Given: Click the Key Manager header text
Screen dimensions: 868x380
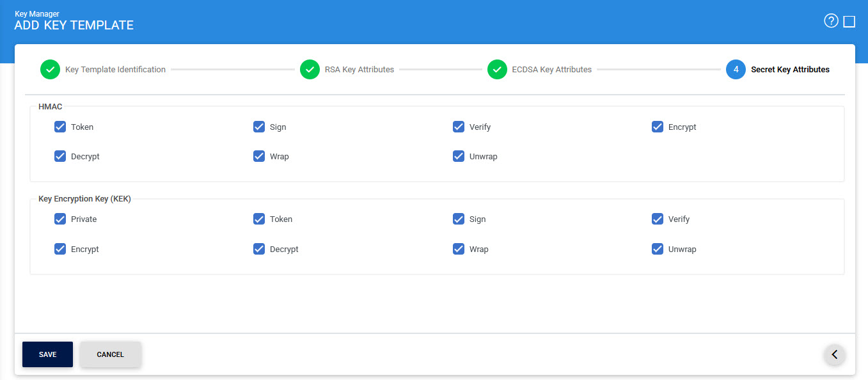Looking at the screenshot, I should (37, 13).
